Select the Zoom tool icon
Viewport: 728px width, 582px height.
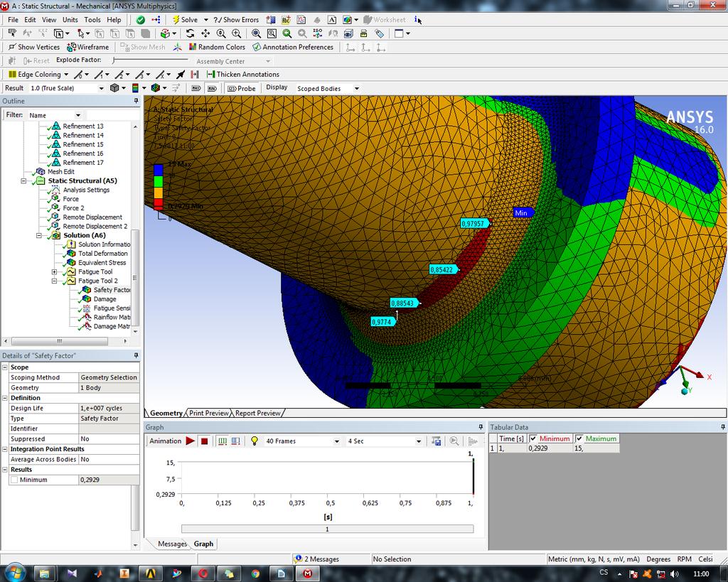[221, 33]
